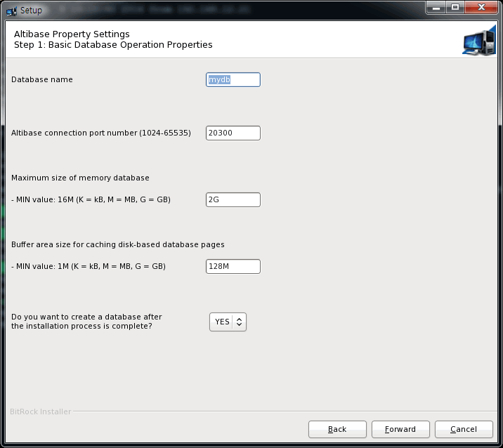Click the "Altibase Property Settings" heading
Viewport: 503px width, 448px height.
[x=72, y=34]
